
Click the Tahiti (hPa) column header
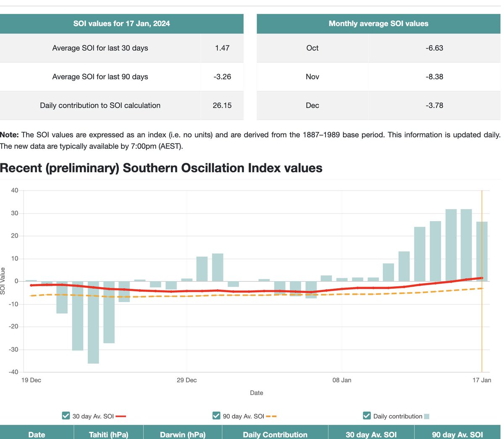pyautogui.click(x=109, y=432)
